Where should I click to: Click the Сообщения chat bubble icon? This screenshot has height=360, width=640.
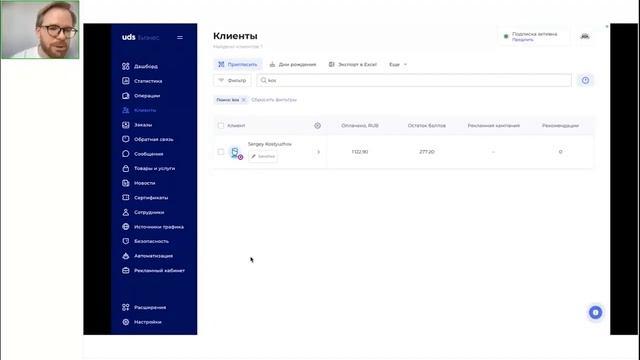click(126, 154)
